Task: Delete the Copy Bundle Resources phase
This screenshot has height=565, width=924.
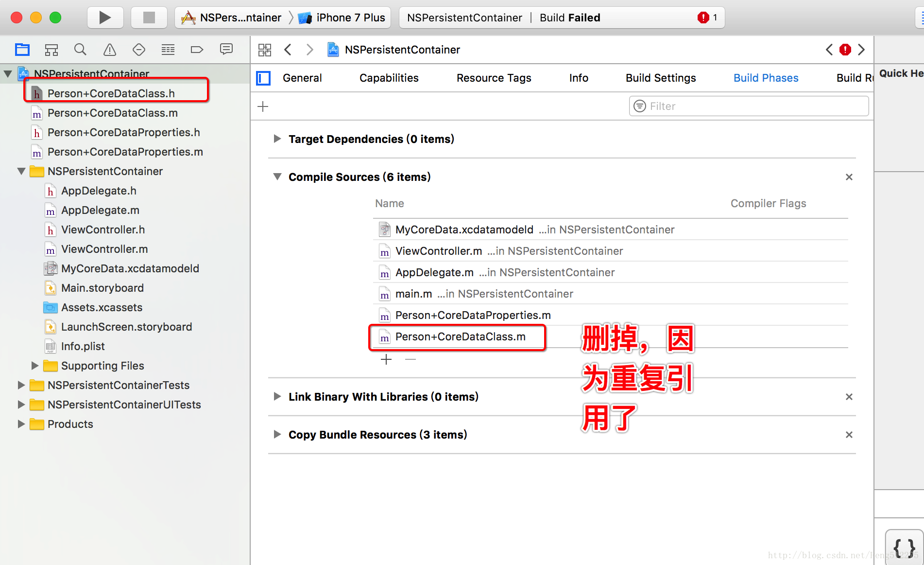Action: point(849,435)
